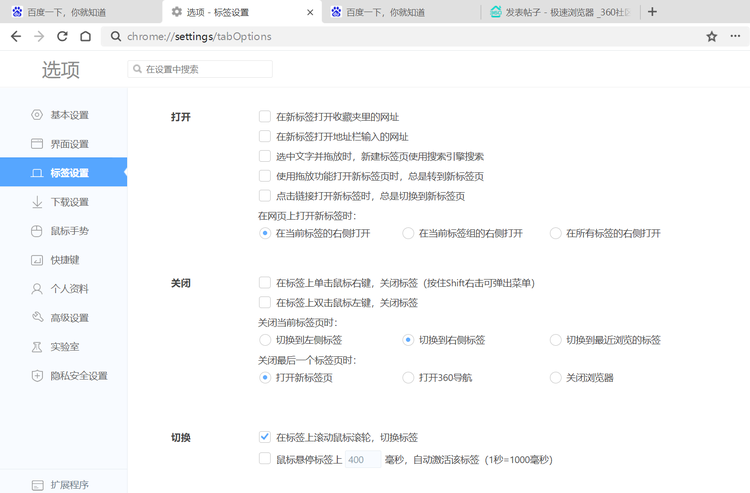This screenshot has height=493, width=750.
Task: Check 在标签上双击鼠标左键，关闭标签
Action: [x=265, y=302]
